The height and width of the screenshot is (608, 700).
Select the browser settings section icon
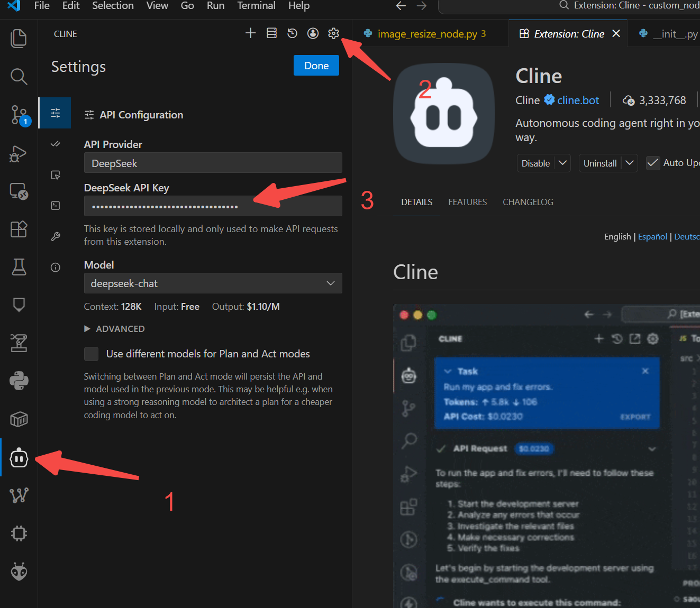tap(55, 175)
